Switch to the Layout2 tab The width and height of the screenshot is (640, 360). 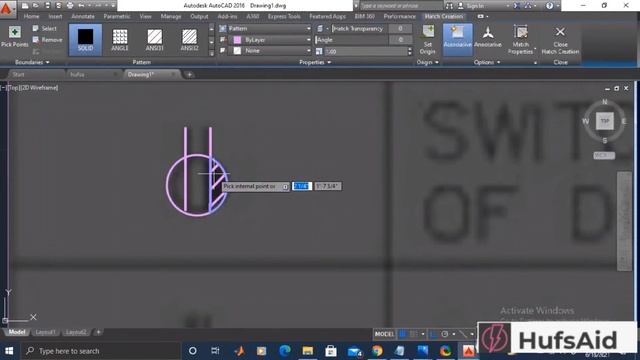tap(76, 332)
